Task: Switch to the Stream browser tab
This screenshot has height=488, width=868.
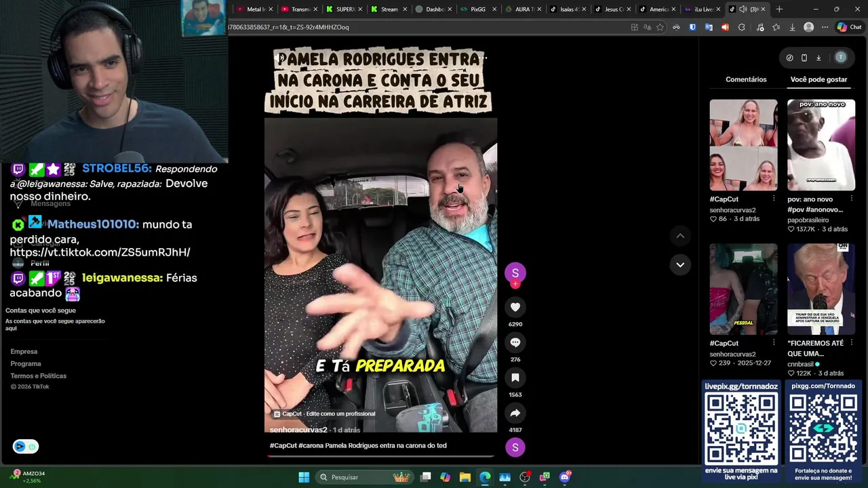Action: point(388,9)
